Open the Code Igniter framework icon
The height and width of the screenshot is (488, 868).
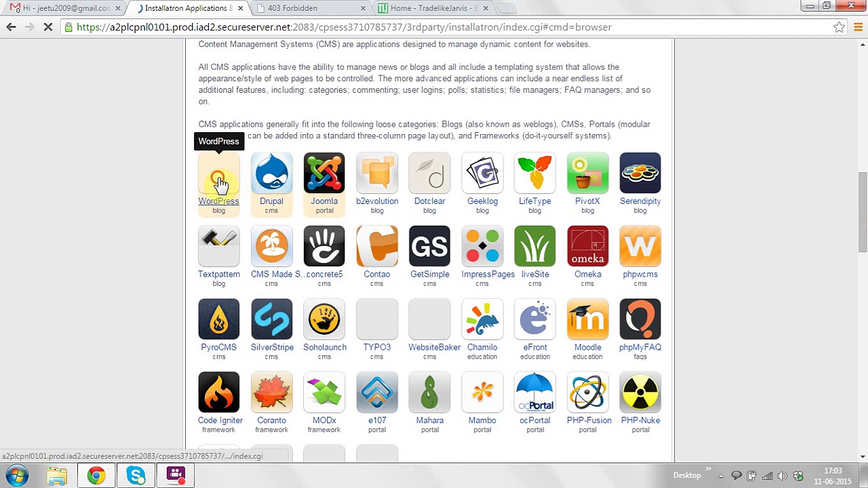218,393
